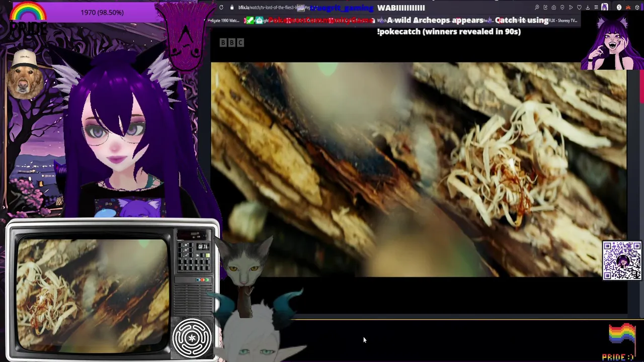
Task: Open the Hellgate 1990 Watc... bookmark tab
Action: click(x=224, y=21)
